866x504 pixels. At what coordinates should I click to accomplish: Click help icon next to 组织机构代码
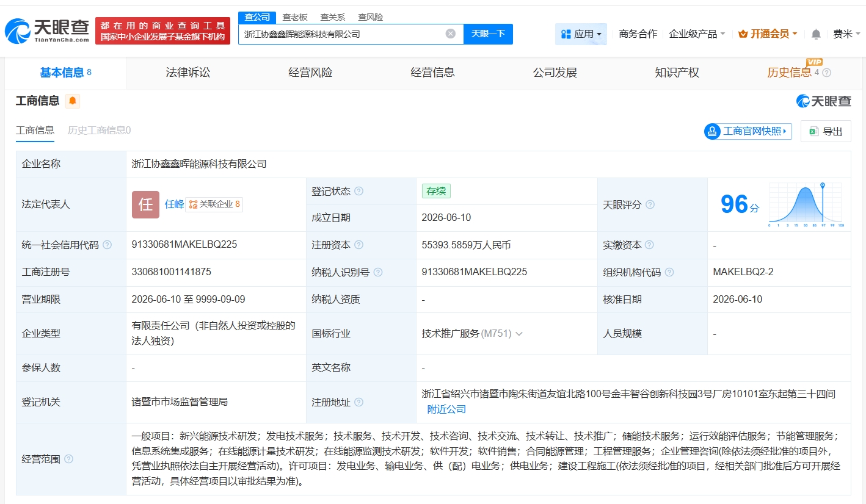[669, 272]
